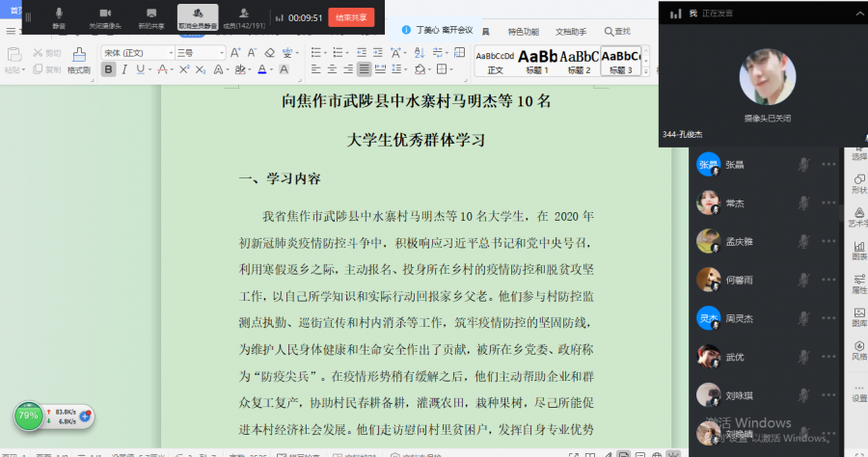The width and height of the screenshot is (868, 457).
Task: Open more options for participant 武优
Action: 828,357
